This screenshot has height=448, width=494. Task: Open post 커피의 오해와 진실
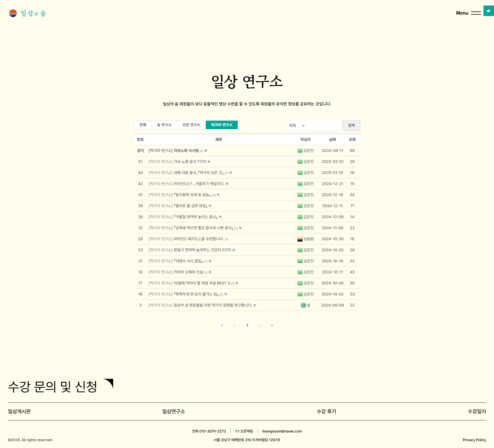tap(188, 272)
